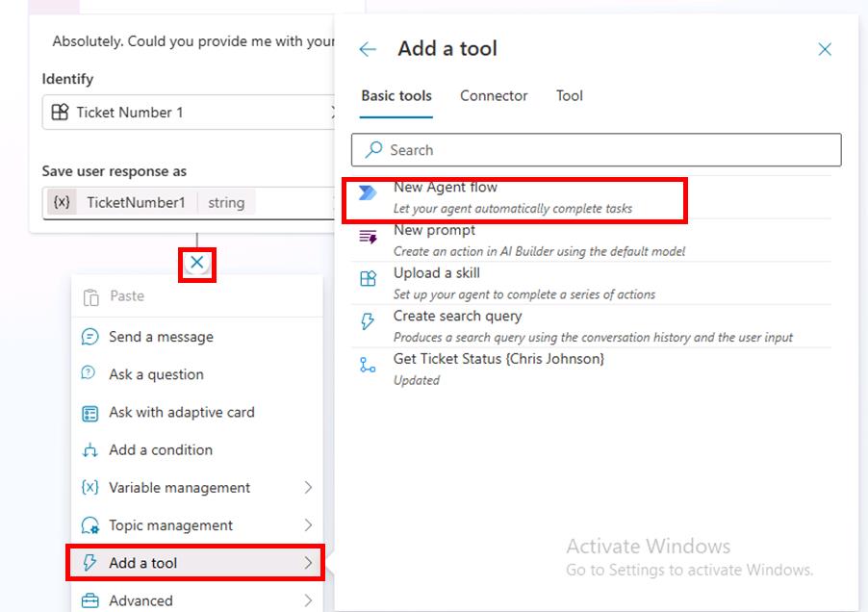Select Add a condition menu item

(x=161, y=449)
